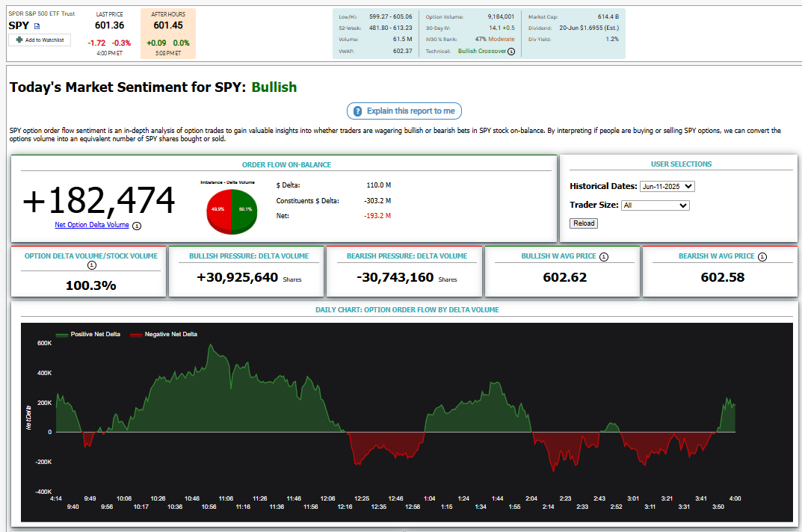The height and width of the screenshot is (532, 802).
Task: Select the green 50.1% pie slice
Action: pos(244,210)
